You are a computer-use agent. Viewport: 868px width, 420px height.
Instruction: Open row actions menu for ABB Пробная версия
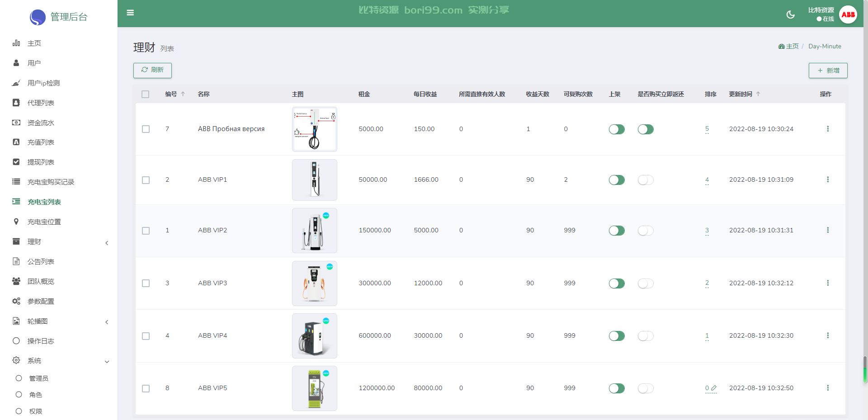tap(828, 129)
